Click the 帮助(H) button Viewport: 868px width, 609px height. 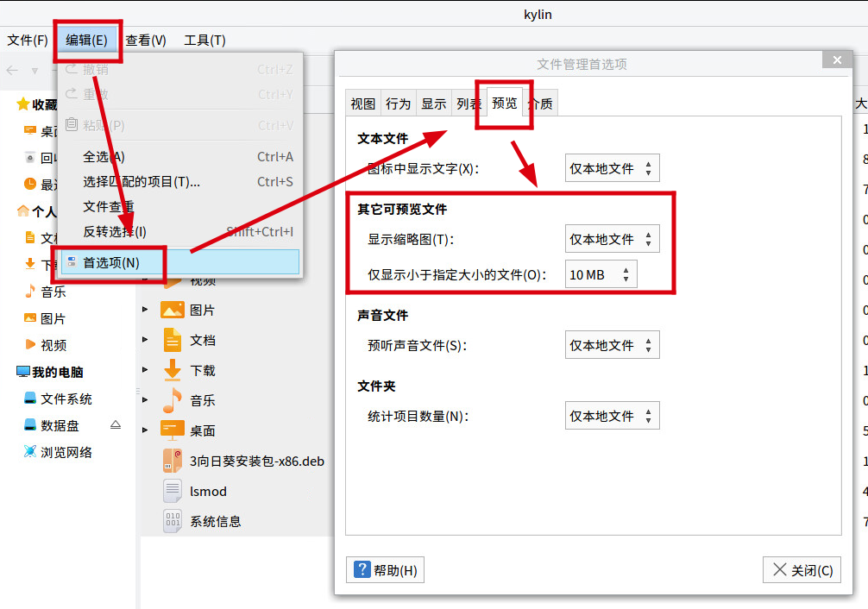(385, 569)
